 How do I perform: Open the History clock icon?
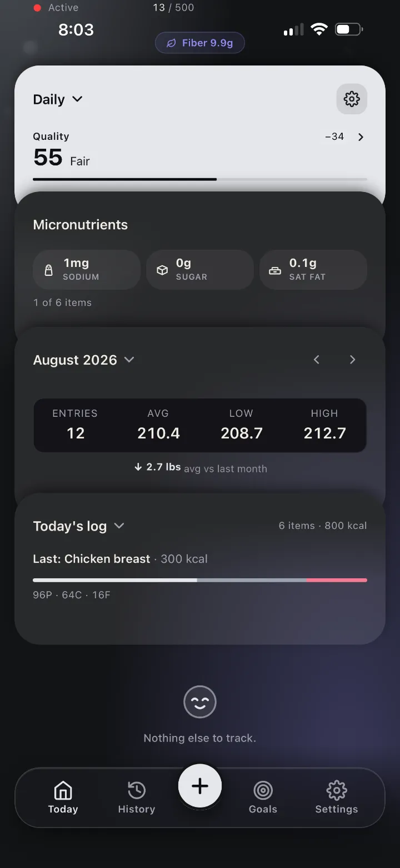[137, 790]
